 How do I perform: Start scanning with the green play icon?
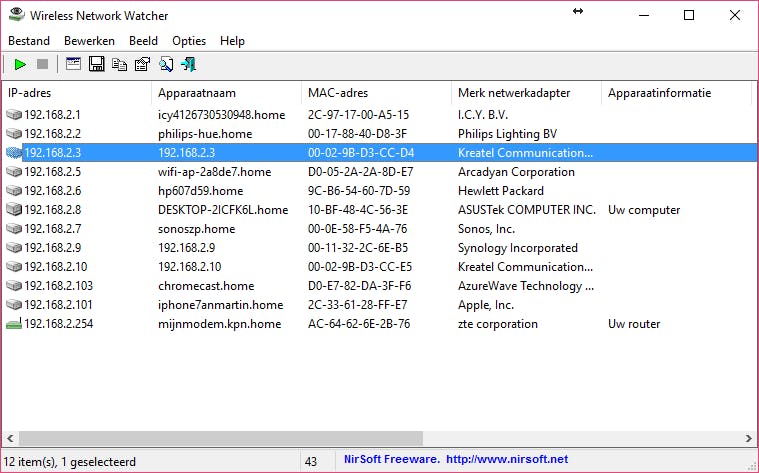[x=20, y=64]
